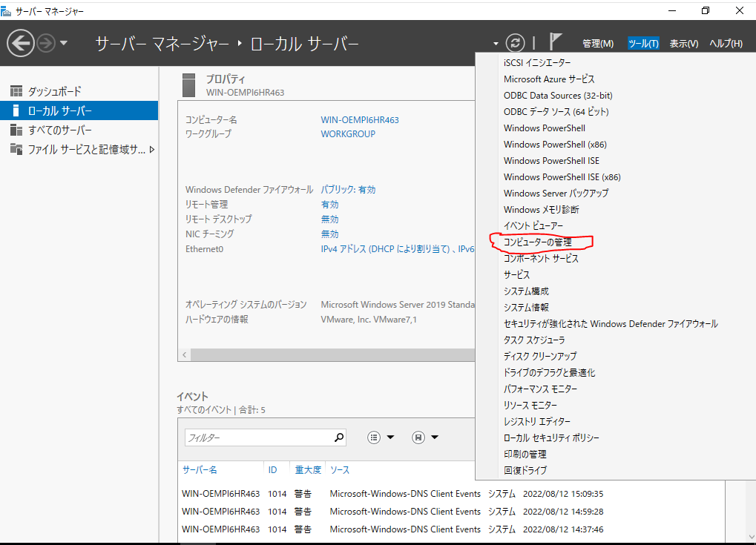Open Windows Server バックアップ

click(x=556, y=194)
